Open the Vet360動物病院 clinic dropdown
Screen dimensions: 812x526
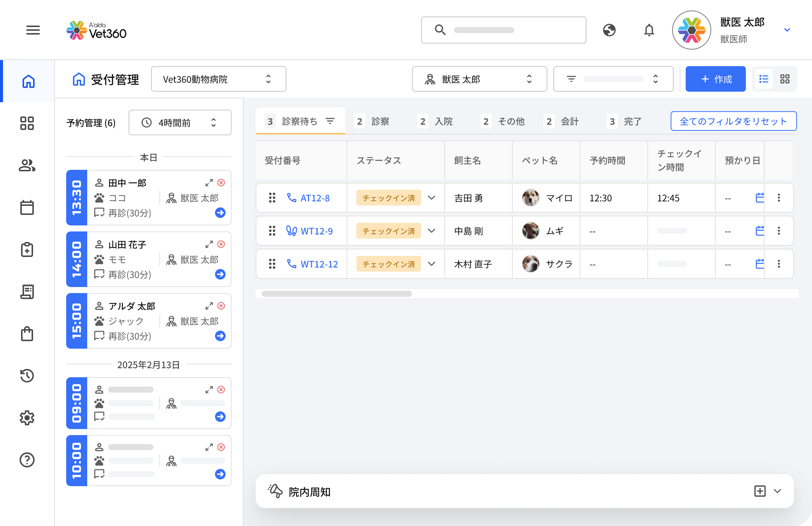(219, 79)
